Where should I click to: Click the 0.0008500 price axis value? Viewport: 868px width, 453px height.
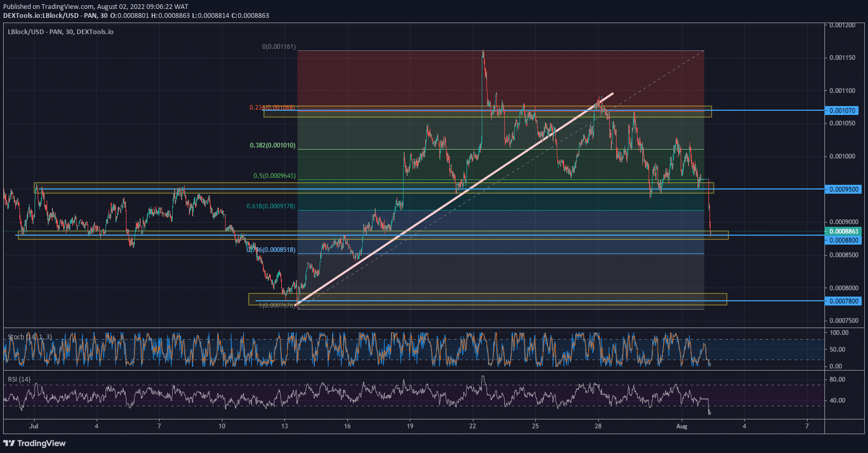[844, 255]
